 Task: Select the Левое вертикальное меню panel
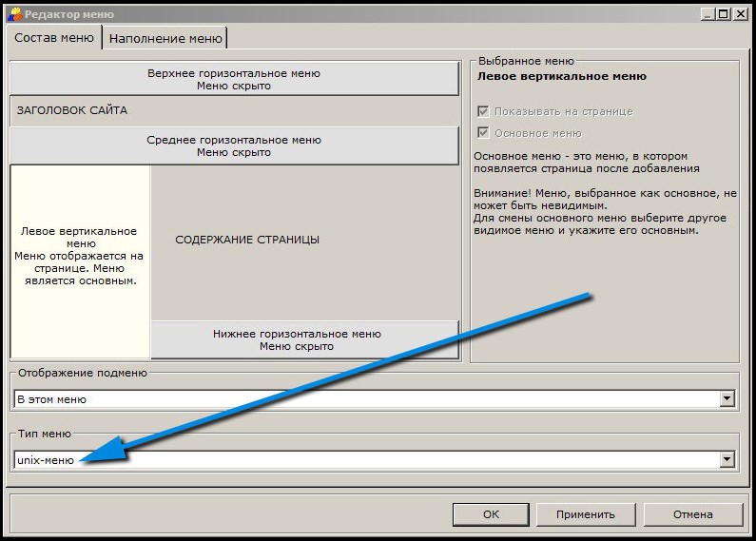81,257
